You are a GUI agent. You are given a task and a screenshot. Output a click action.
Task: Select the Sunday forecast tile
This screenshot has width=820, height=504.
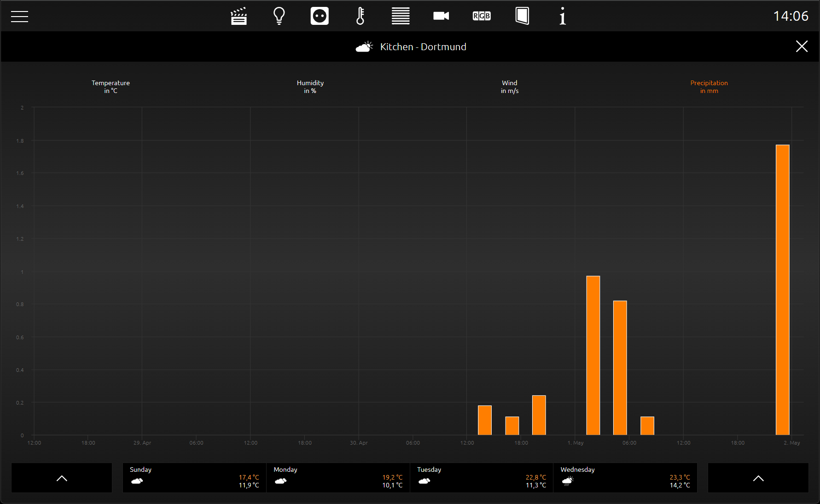tap(194, 478)
